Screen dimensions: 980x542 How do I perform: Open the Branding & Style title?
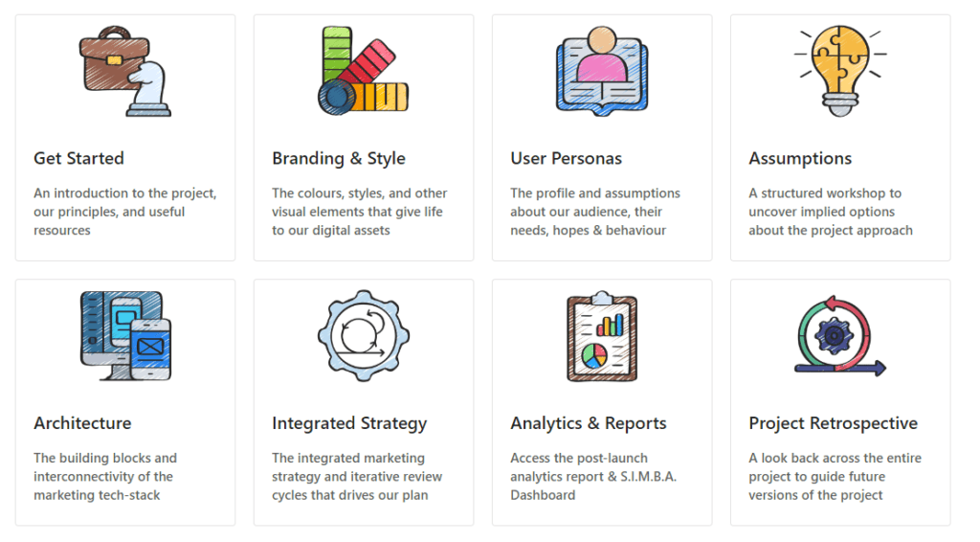click(x=339, y=159)
